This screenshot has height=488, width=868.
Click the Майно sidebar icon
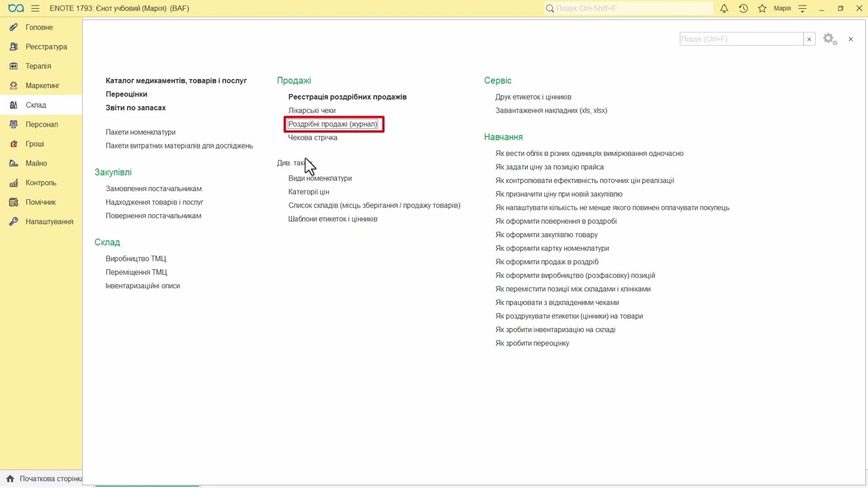pos(13,163)
